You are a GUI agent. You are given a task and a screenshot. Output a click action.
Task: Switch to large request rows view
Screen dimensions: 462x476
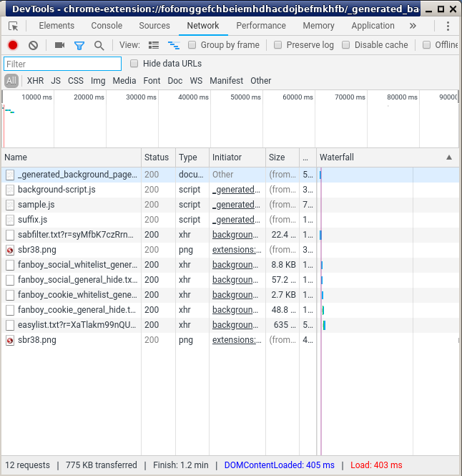click(153, 45)
